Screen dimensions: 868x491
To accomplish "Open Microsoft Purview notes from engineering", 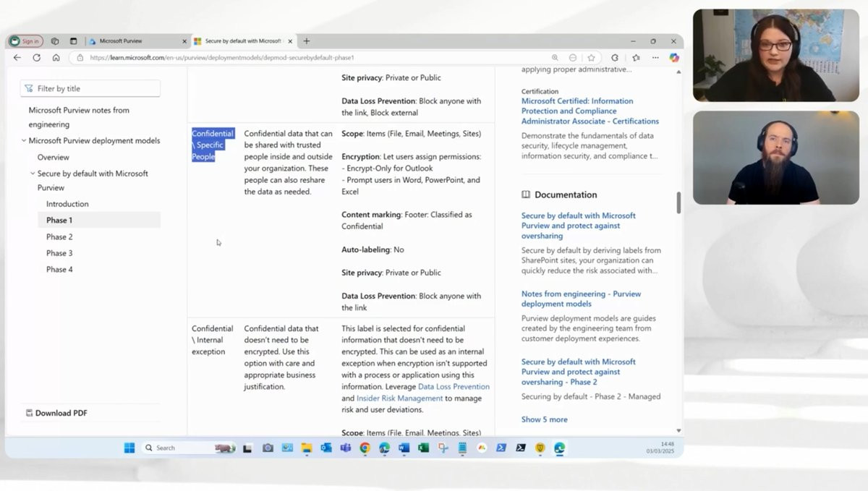I will [79, 117].
